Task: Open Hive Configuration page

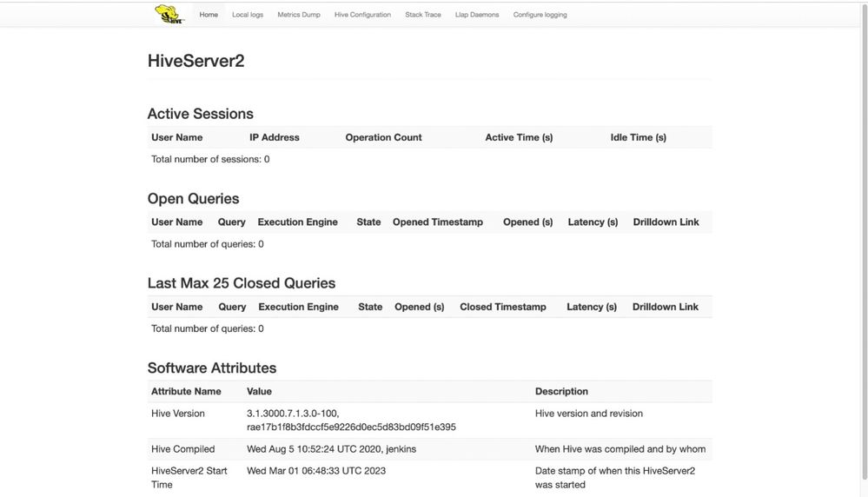Action: click(x=362, y=15)
